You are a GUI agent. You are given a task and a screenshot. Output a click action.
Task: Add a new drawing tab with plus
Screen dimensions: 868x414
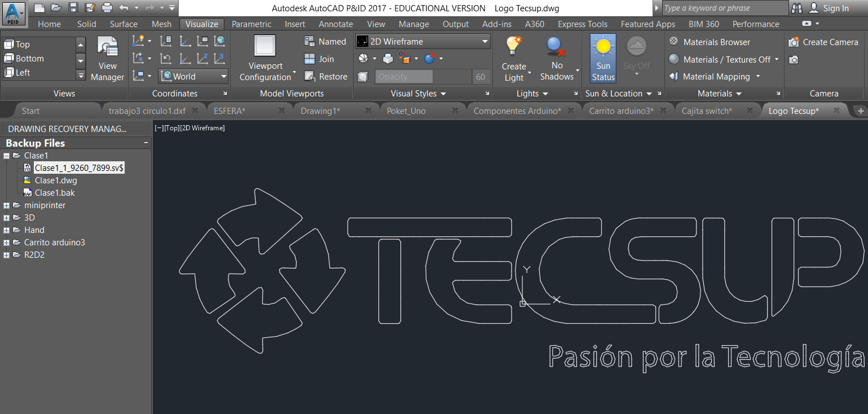(861, 111)
